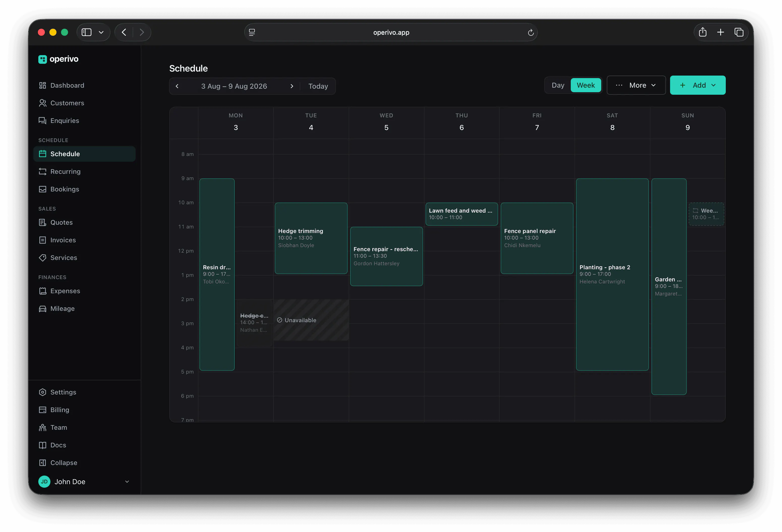
Task: Open the page settings icon in address bar
Action: pos(252,32)
